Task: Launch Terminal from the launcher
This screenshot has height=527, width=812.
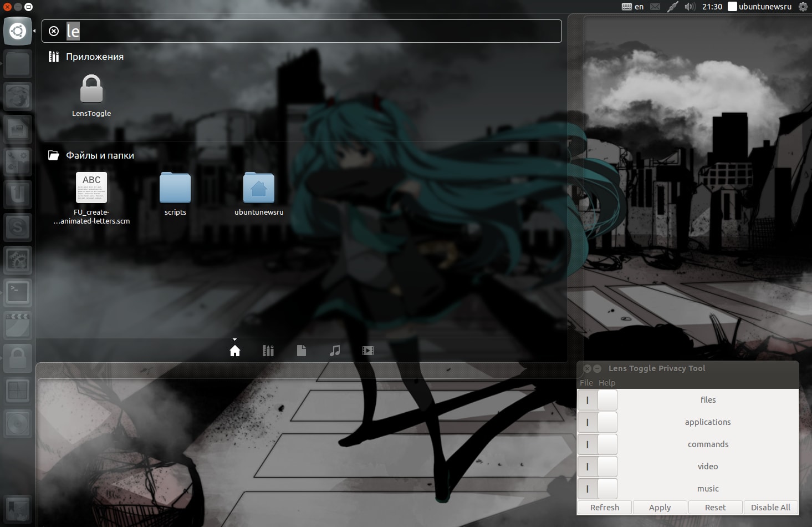Action: (x=18, y=293)
